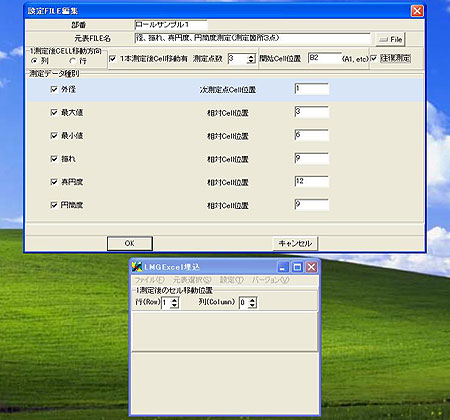Click the キャンセル button

295,243
